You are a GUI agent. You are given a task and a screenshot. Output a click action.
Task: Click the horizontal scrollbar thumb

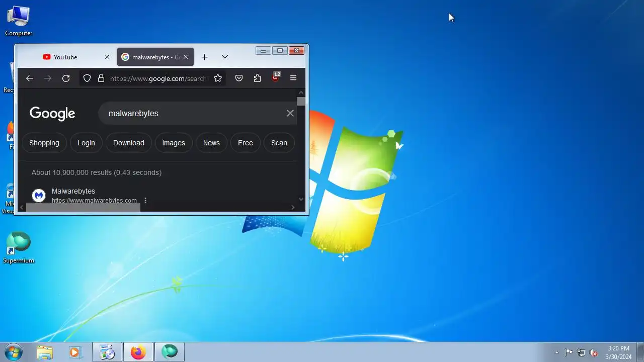[x=84, y=207]
